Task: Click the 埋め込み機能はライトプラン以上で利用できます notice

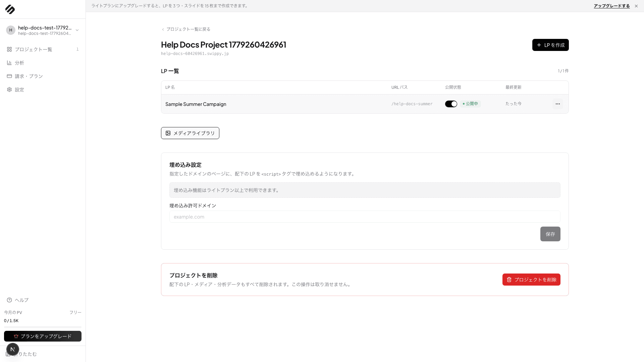Action: [365, 190]
